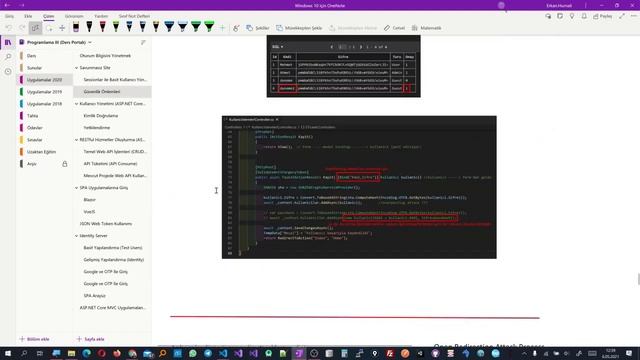Click the Paylaş share button
640x360 pixels.
click(603, 16)
